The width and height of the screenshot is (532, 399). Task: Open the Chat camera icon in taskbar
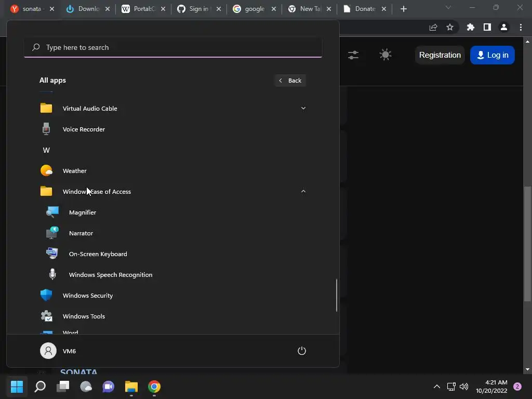(108, 387)
